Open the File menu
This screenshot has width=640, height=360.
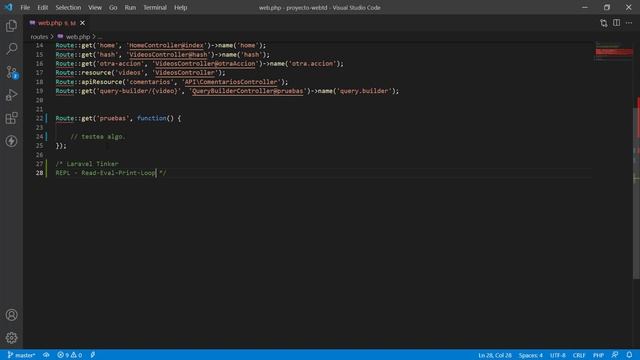25,7
